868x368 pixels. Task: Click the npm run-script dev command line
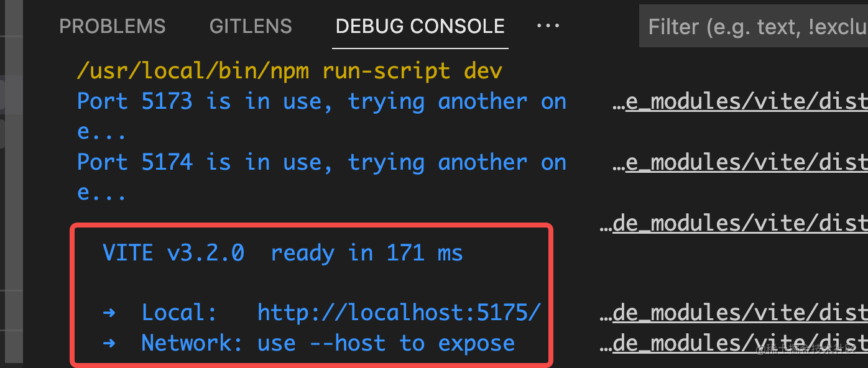(x=289, y=71)
